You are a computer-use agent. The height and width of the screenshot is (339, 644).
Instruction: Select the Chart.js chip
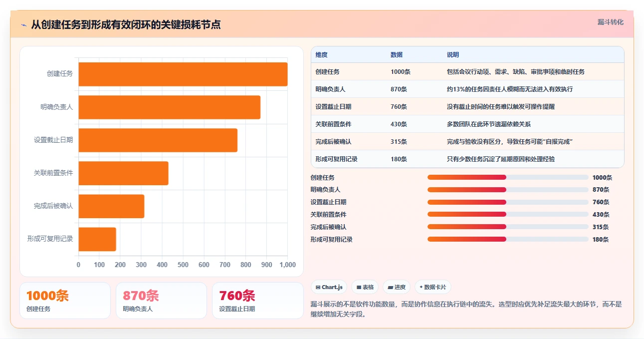[329, 287]
